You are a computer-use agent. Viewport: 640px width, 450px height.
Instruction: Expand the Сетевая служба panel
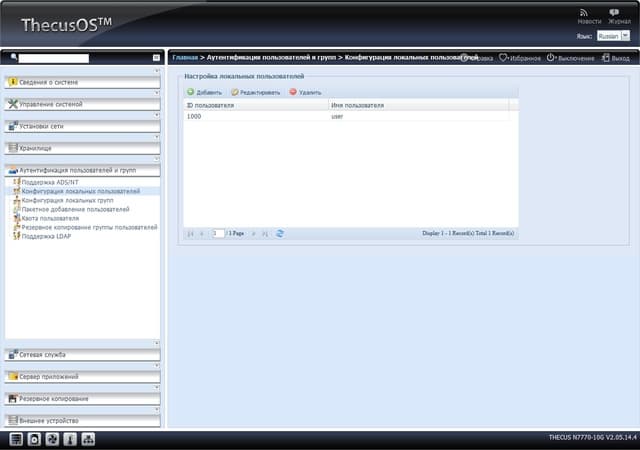click(x=82, y=355)
